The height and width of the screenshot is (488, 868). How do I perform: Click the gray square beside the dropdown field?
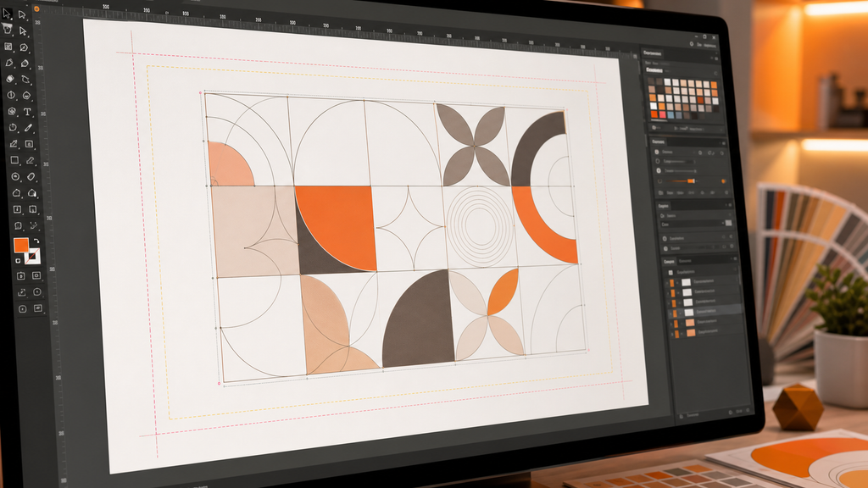728,223
